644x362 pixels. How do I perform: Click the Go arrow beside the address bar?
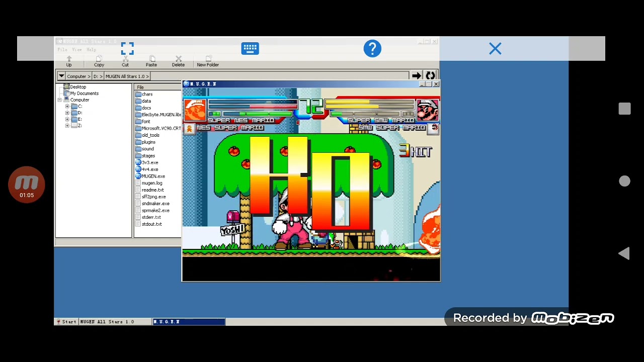[x=416, y=76]
